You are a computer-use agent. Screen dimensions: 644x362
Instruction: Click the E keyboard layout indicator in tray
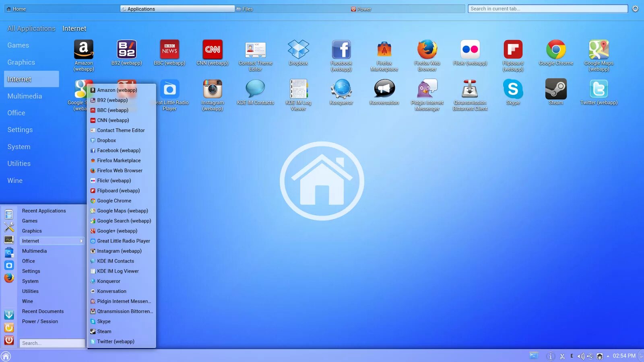pos(572,356)
